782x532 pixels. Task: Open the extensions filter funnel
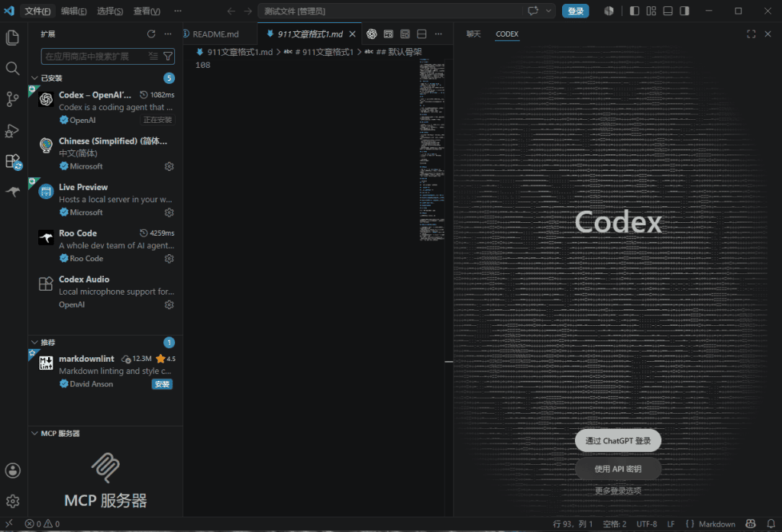coord(168,56)
